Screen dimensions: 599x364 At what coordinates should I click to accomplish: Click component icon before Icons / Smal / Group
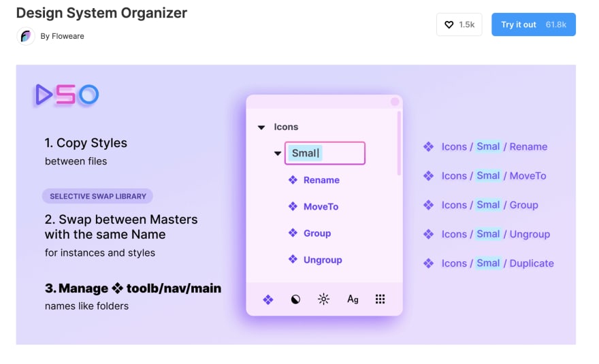[429, 205]
